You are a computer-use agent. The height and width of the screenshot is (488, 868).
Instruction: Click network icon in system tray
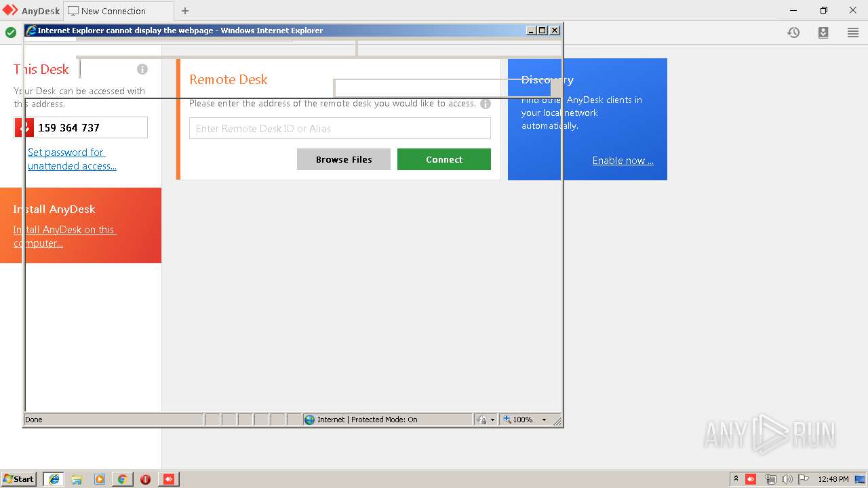pyautogui.click(x=770, y=479)
